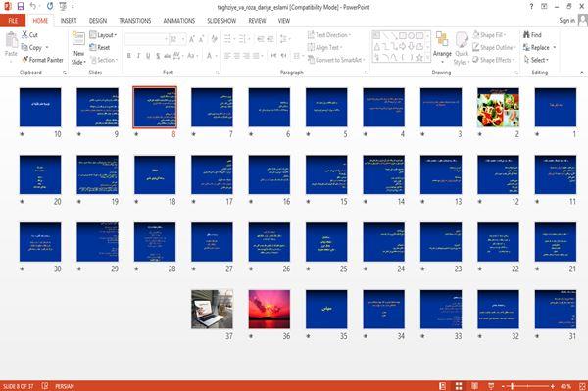This screenshot has width=588, height=391.
Task: Switch to Slide Sorter view in status bar
Action: click(459, 386)
